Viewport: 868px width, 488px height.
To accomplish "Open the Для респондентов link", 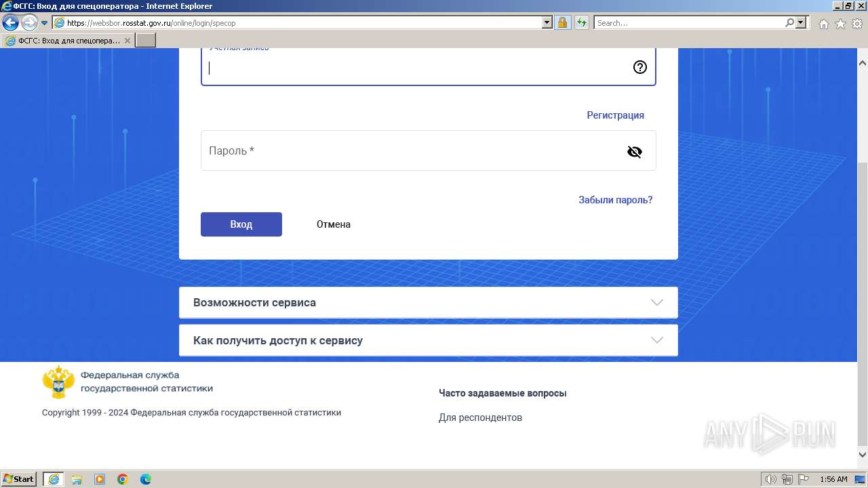I will click(x=480, y=418).
